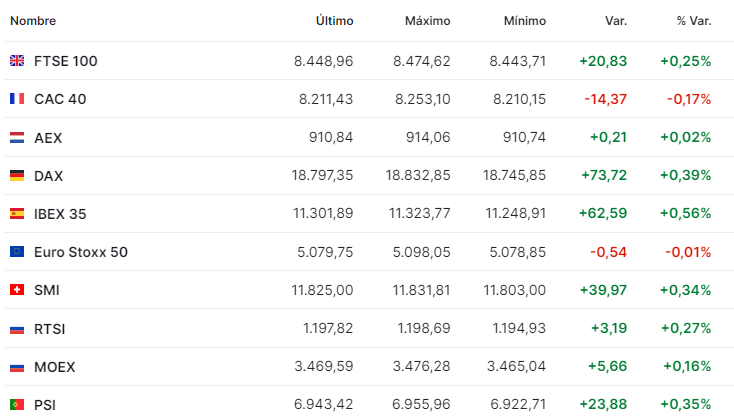734x417 pixels.
Task: Click the Spanish flag icon beside IBEX 35
Action: click(17, 214)
